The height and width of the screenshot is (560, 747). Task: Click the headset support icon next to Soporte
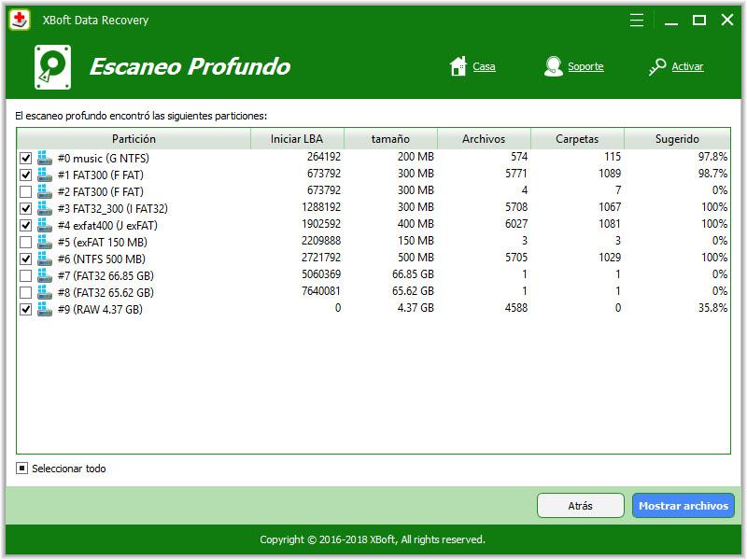(553, 66)
